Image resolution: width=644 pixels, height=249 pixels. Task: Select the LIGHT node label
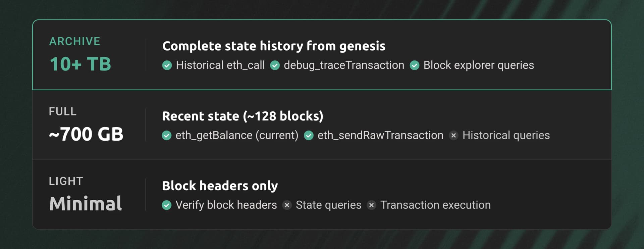click(66, 181)
